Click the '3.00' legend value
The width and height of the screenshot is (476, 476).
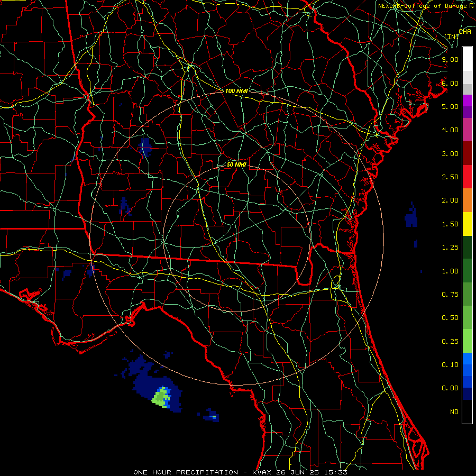point(450,153)
